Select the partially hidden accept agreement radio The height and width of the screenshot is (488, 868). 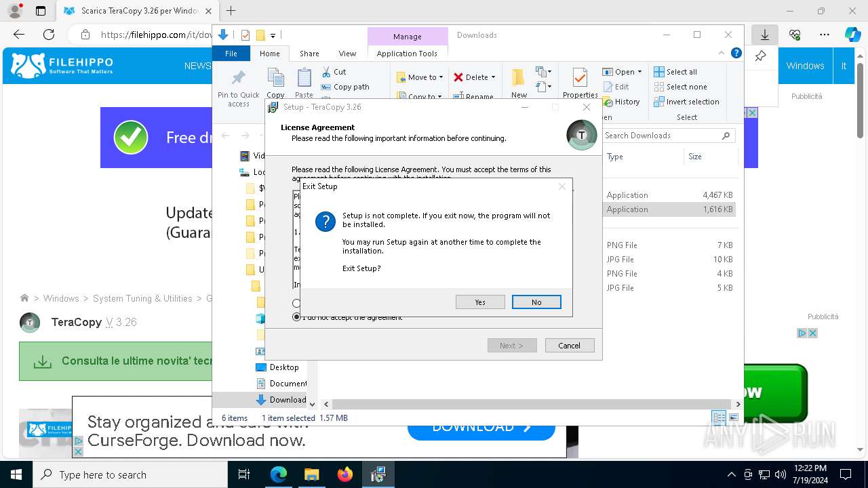coord(296,304)
